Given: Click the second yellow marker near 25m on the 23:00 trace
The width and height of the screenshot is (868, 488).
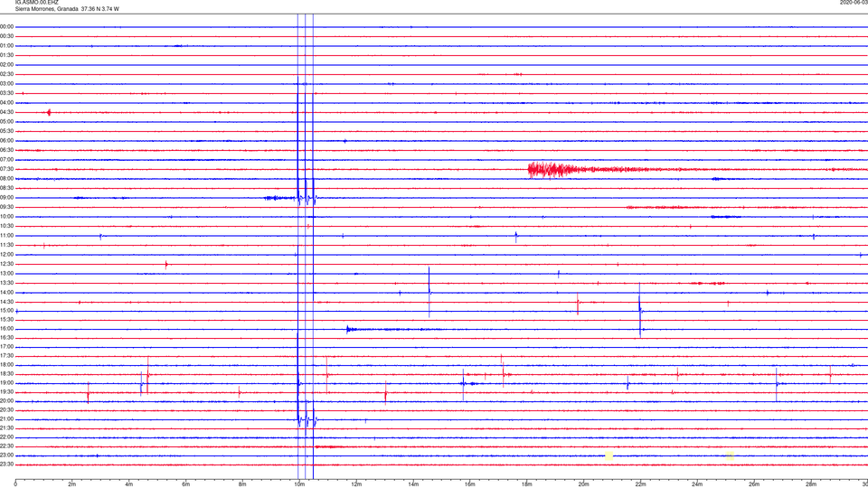Looking at the screenshot, I should tap(731, 455).
